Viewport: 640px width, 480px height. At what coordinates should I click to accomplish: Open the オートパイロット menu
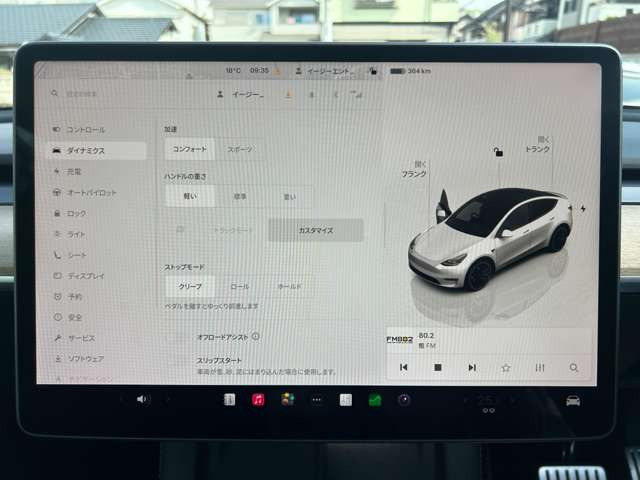[90, 192]
